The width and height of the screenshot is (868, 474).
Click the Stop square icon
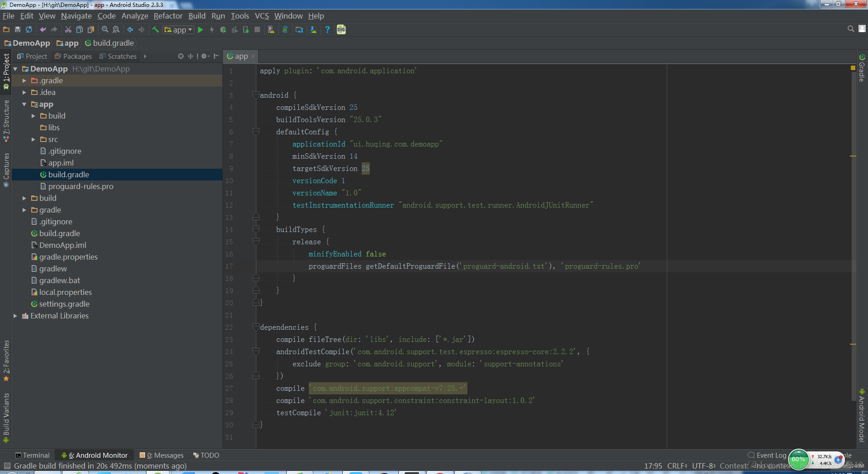pyautogui.click(x=257, y=29)
